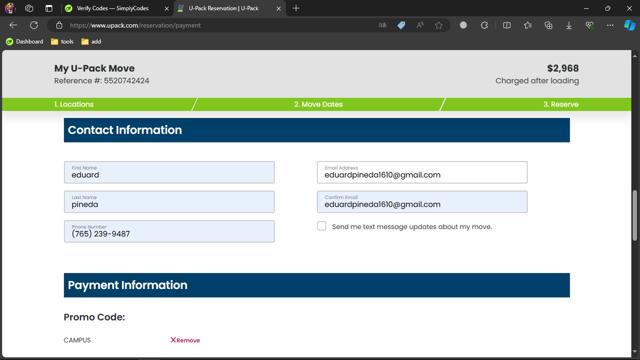Viewport: 640px width, 360px height.
Task: Open the Browser essentials heart icon
Action: tap(589, 25)
